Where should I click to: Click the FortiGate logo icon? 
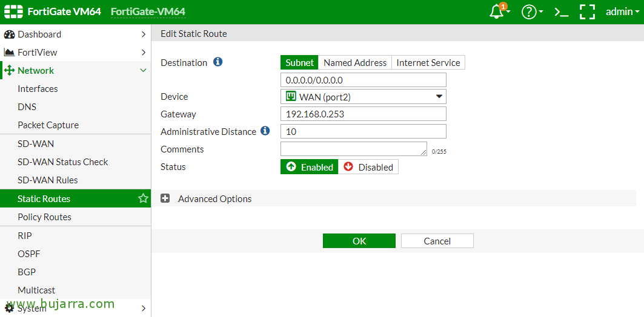coord(13,11)
